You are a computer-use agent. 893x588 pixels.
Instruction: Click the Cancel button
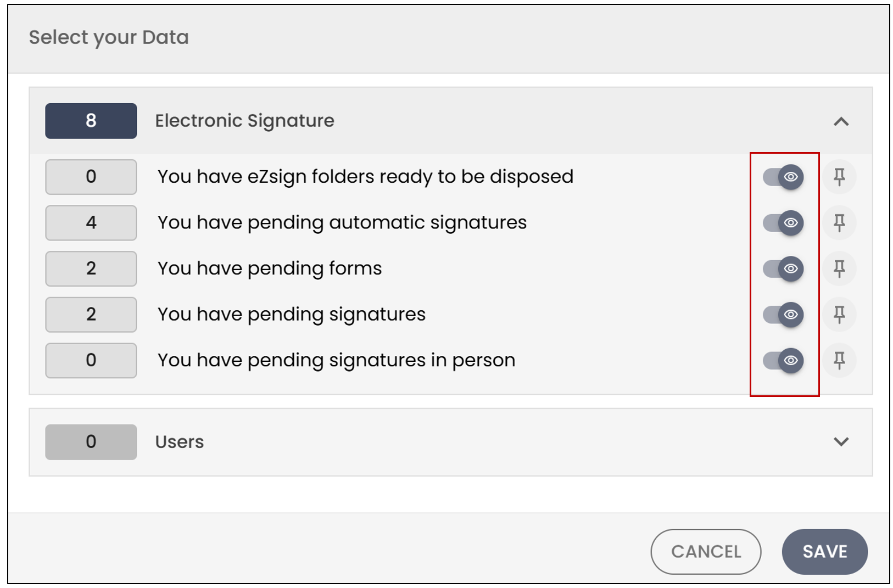(706, 551)
